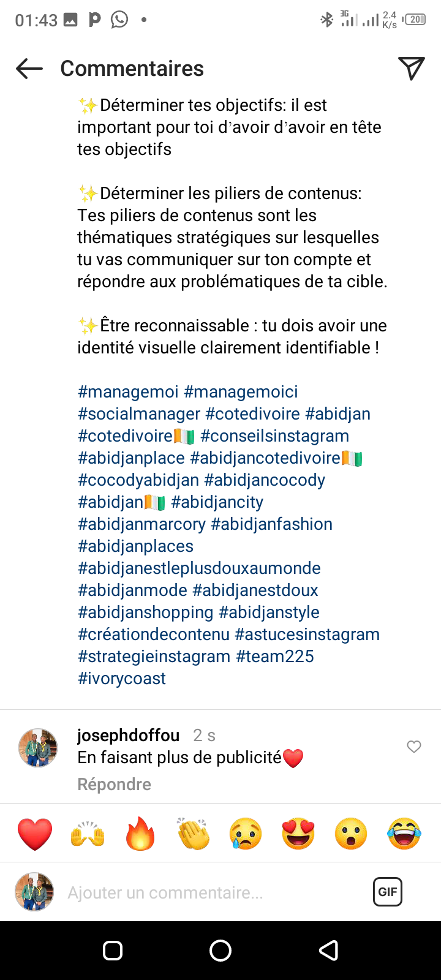The image size is (441, 980).
Task: Insert the clapping hands emoji
Action: [x=193, y=834]
